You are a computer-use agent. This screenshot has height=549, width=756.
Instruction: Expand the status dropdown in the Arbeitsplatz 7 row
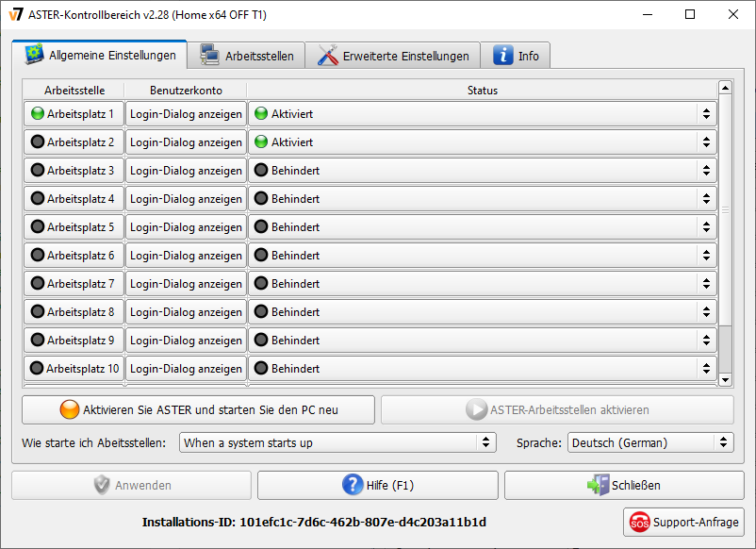pyautogui.click(x=483, y=284)
